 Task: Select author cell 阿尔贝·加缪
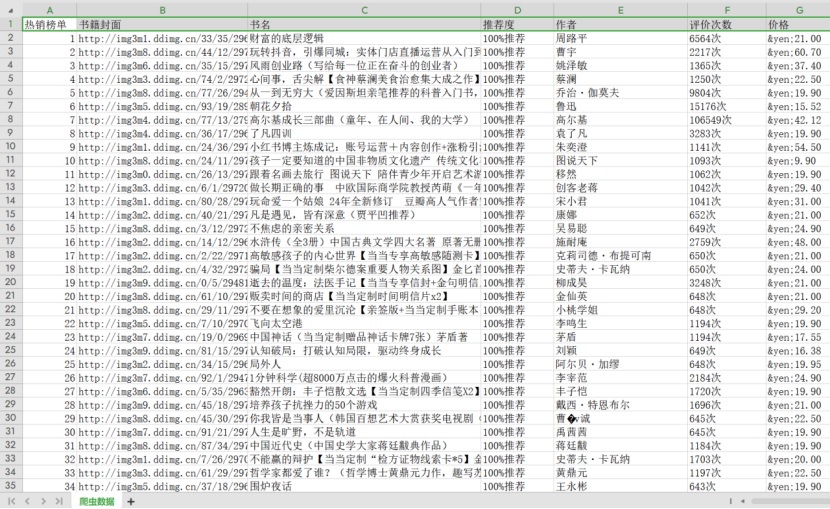[620, 364]
